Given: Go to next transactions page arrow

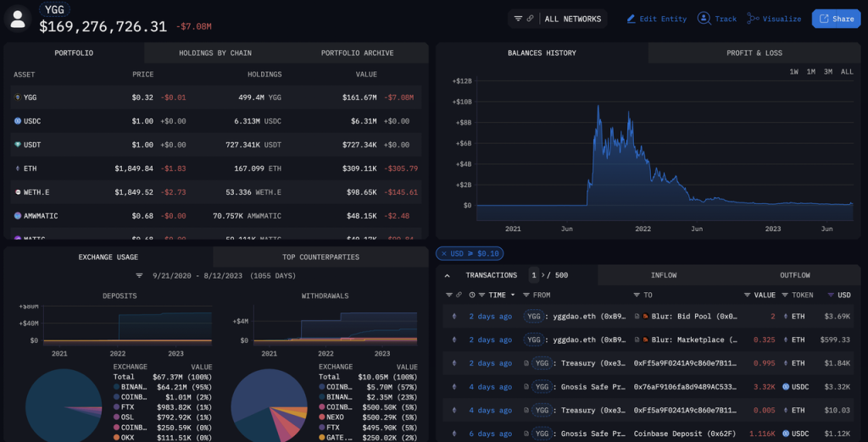Looking at the screenshot, I should click(x=542, y=275).
